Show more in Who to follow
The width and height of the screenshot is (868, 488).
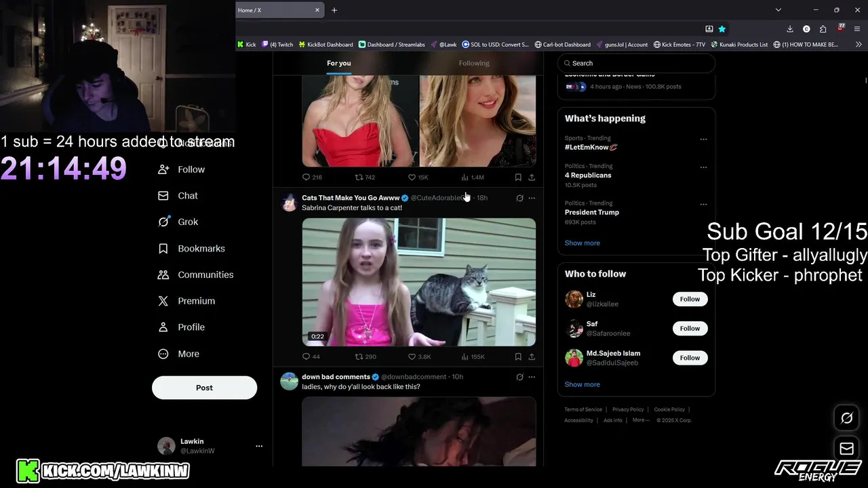582,384
